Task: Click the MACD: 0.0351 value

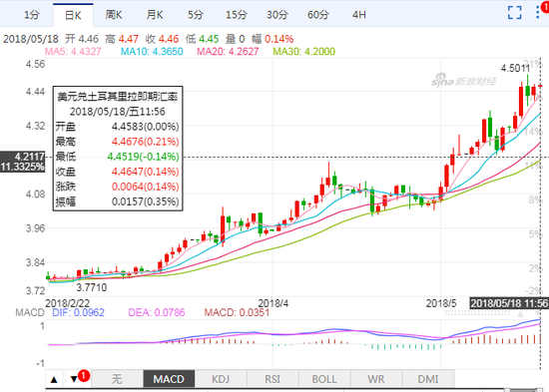Action: [x=237, y=312]
